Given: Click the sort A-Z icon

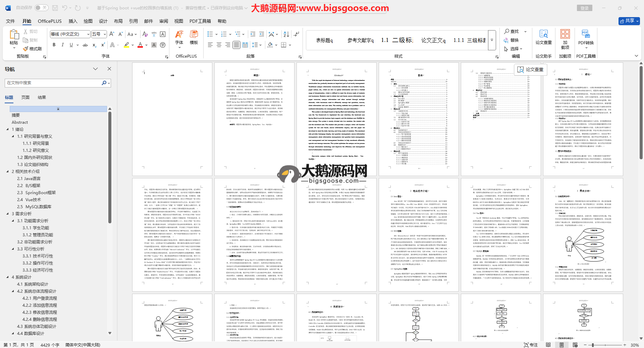Looking at the screenshot, I should coord(286,34).
